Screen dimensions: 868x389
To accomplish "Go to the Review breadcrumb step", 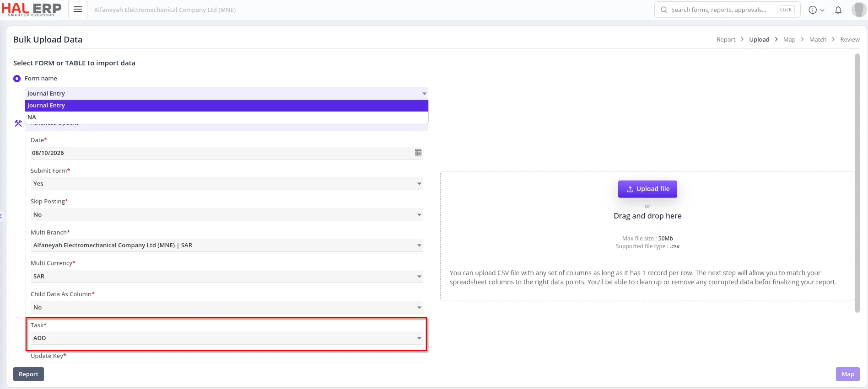I will pyautogui.click(x=850, y=40).
